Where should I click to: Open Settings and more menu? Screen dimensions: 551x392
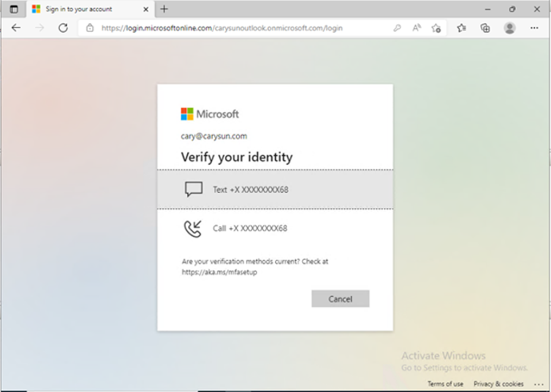coord(534,28)
